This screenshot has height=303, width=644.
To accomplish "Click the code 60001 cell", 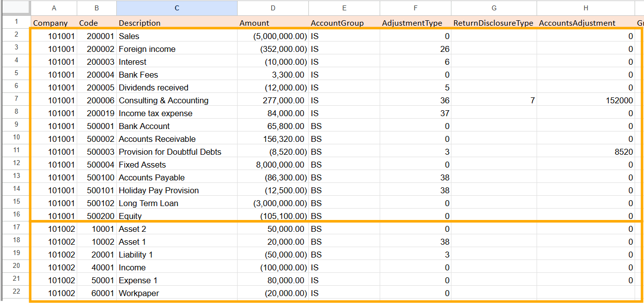I will tap(97, 293).
